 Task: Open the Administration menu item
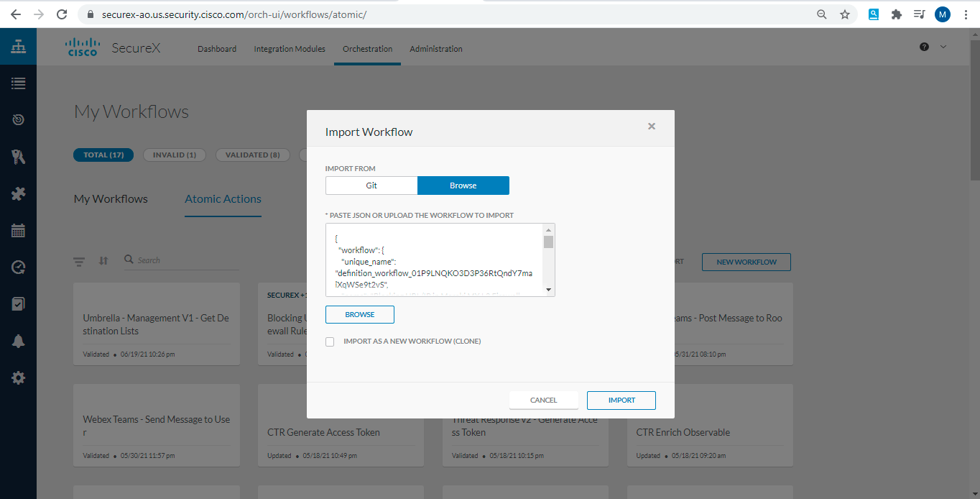tap(436, 49)
